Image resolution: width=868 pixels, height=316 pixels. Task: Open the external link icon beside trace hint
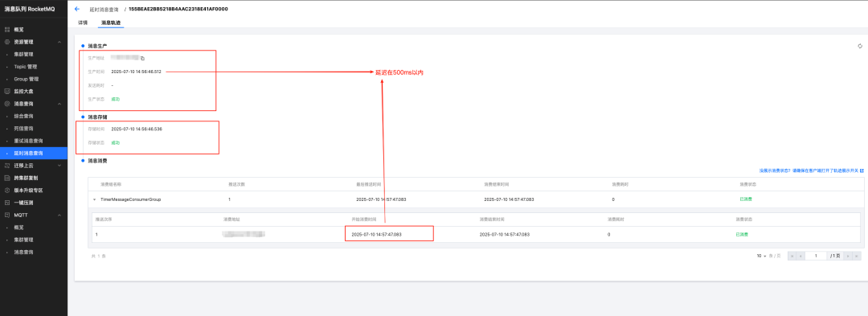[862, 170]
